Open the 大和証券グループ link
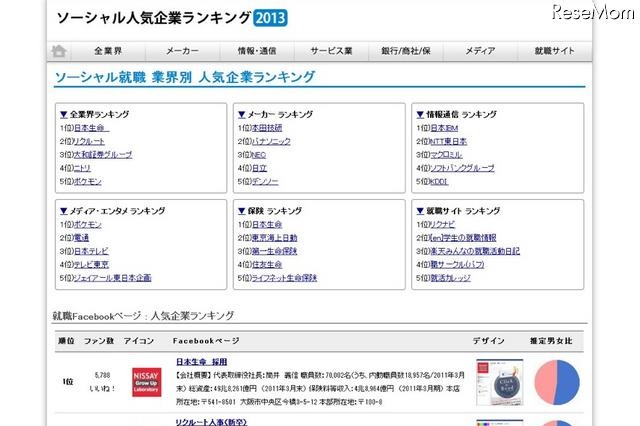The width and height of the screenshot is (640, 426). coord(103,155)
